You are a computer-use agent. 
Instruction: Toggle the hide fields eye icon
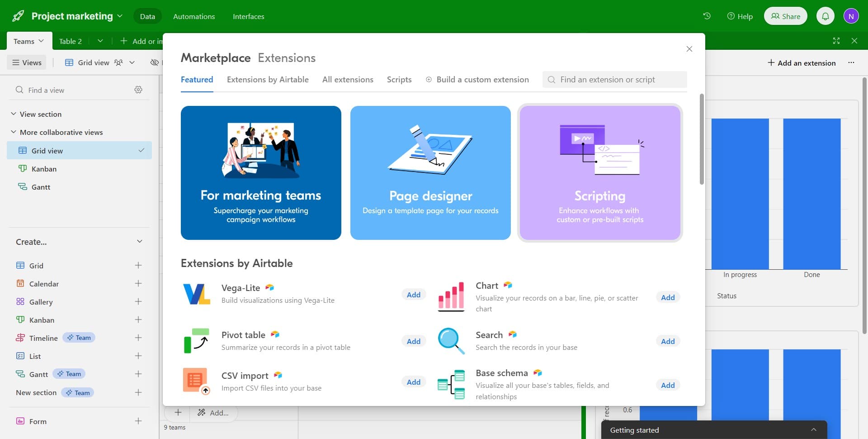tap(154, 62)
